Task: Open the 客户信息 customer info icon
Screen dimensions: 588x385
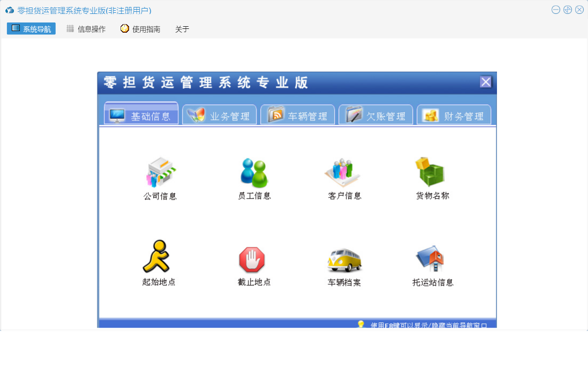Action: (344, 173)
